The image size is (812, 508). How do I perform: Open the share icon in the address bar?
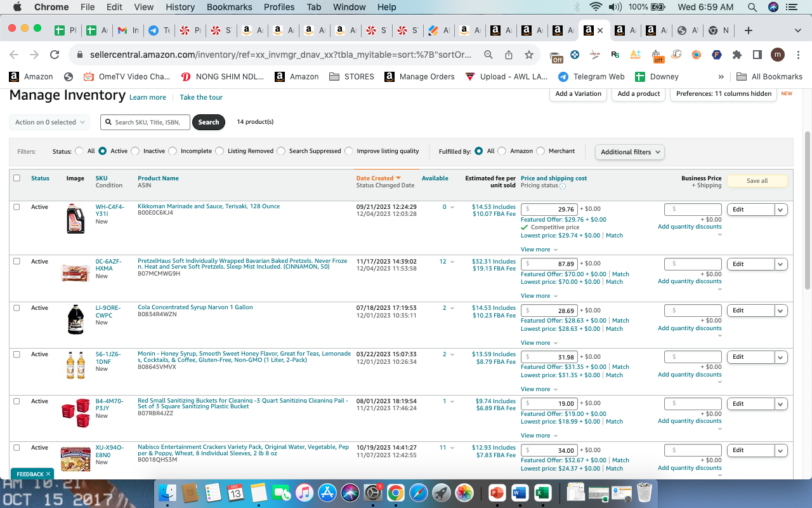509,55
